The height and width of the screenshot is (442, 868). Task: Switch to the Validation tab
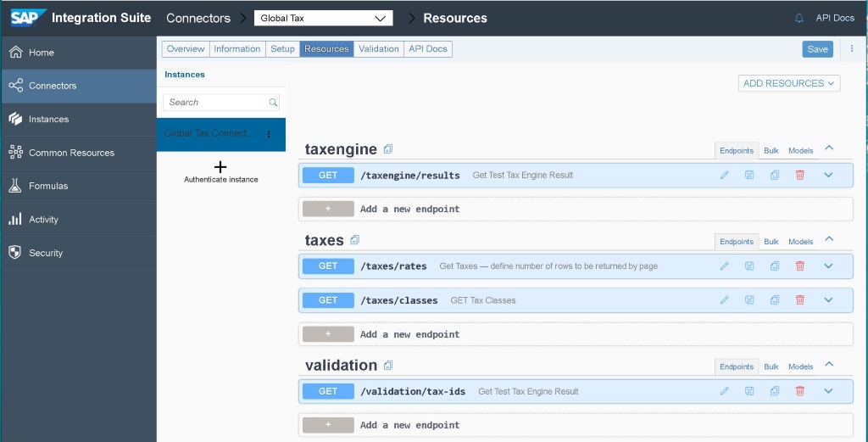point(379,48)
